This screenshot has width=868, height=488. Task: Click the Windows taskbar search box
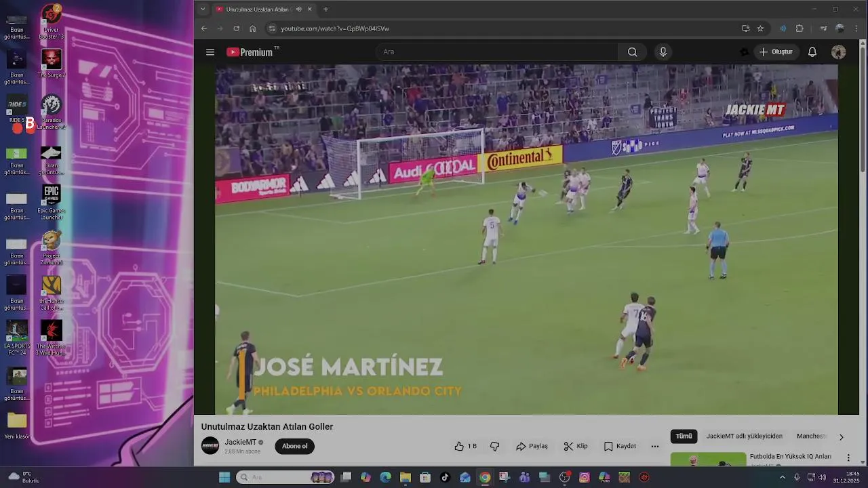285,477
